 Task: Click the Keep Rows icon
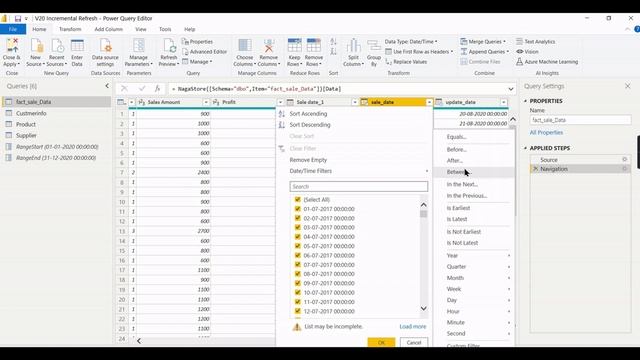294,52
